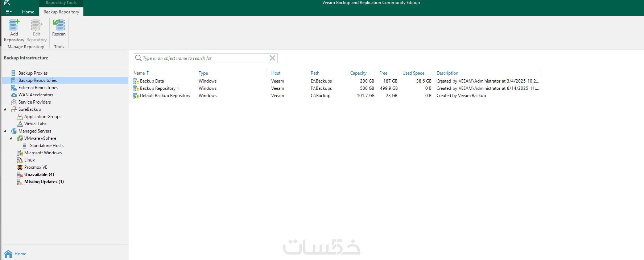Click the Standalone Hosts icon
The width and height of the screenshot is (644, 260).
point(25,146)
